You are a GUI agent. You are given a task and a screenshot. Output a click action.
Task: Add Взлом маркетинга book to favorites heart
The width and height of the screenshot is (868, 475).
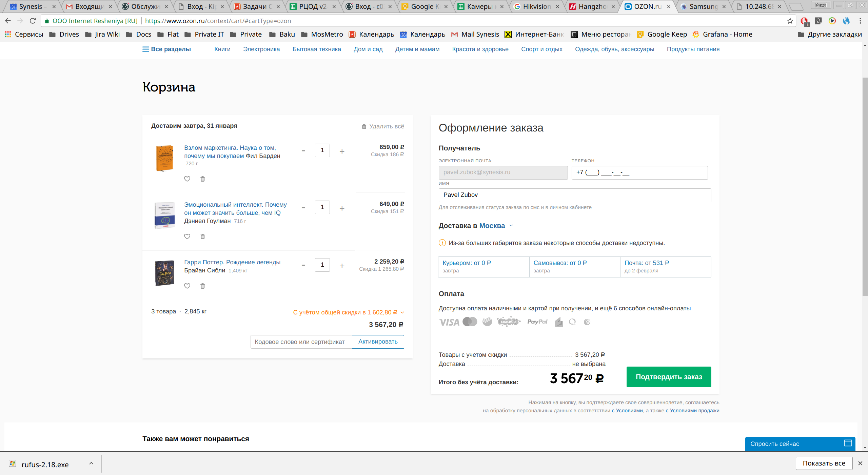tap(187, 179)
